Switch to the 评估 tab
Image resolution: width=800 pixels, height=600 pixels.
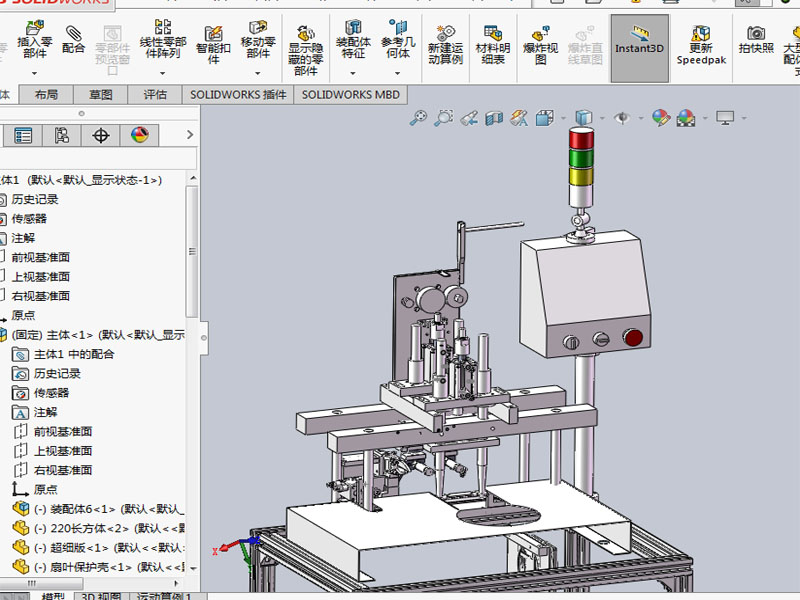coord(155,95)
